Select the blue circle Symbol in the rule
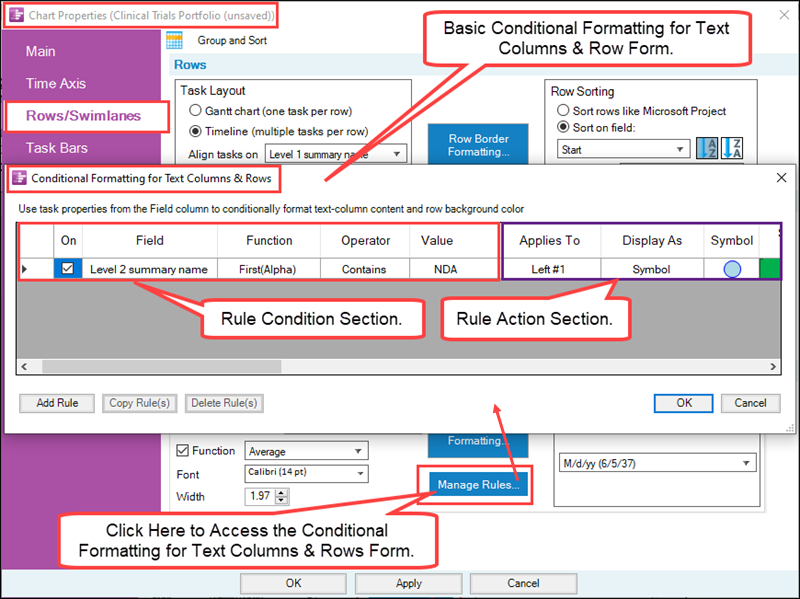 (x=730, y=268)
